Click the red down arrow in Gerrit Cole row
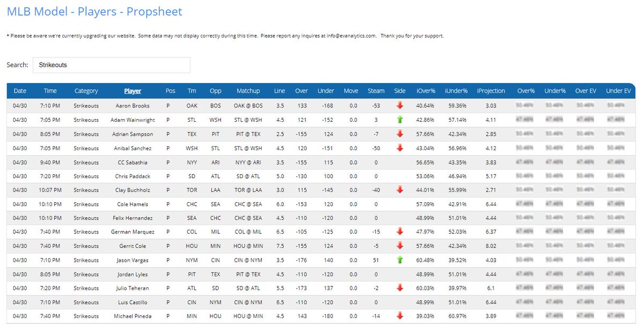 click(x=400, y=245)
